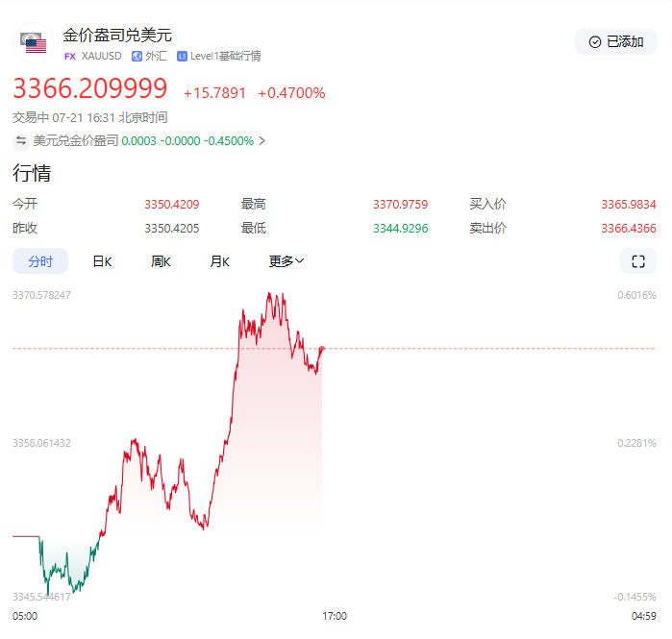The width and height of the screenshot is (672, 639).
Task: Switch to the 分时 tab
Action: click(40, 261)
